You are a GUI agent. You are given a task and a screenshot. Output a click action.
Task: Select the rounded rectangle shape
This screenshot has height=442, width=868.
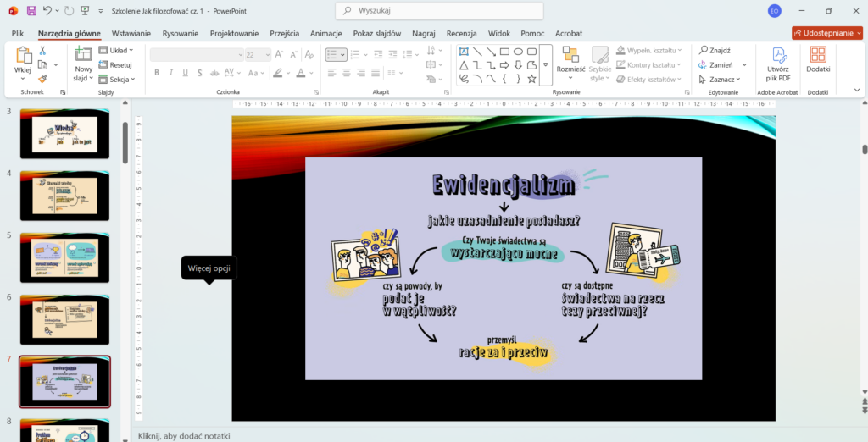[532, 52]
